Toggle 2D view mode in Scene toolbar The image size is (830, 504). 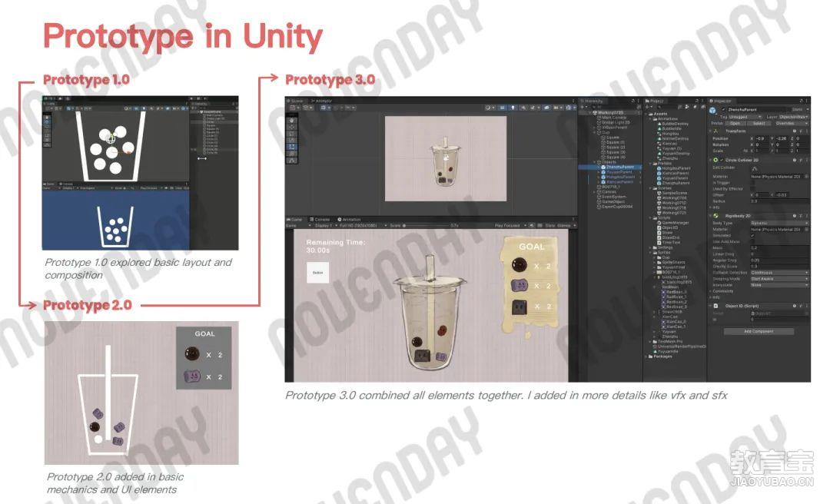tap(503, 108)
